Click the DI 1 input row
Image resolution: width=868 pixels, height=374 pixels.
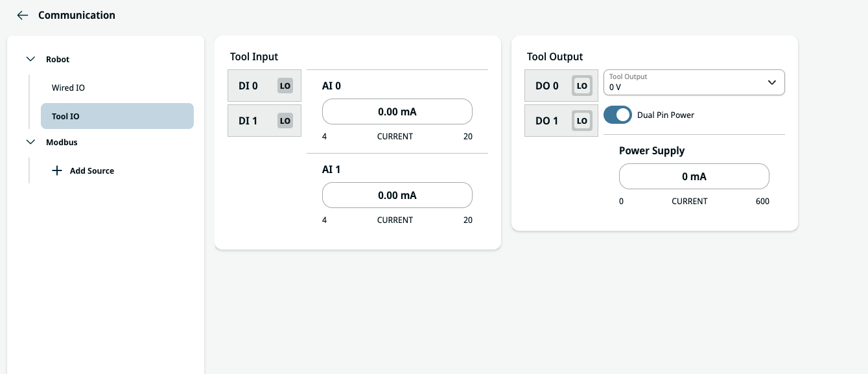[248, 121]
